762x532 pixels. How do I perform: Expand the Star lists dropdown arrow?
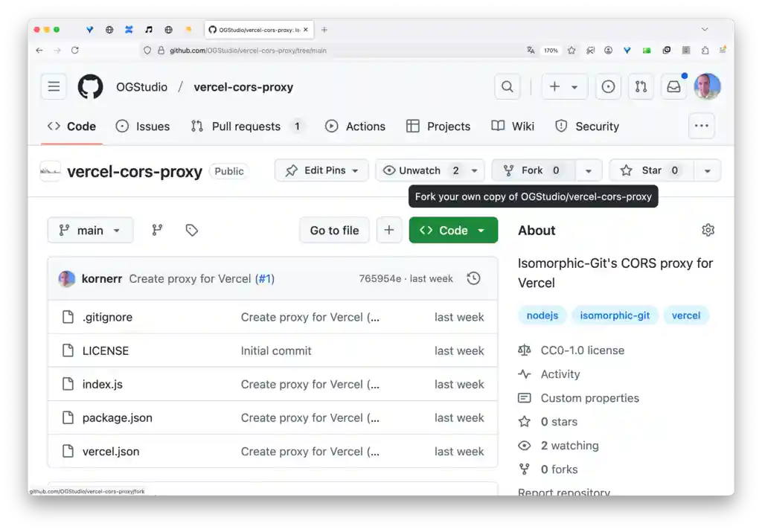708,171
